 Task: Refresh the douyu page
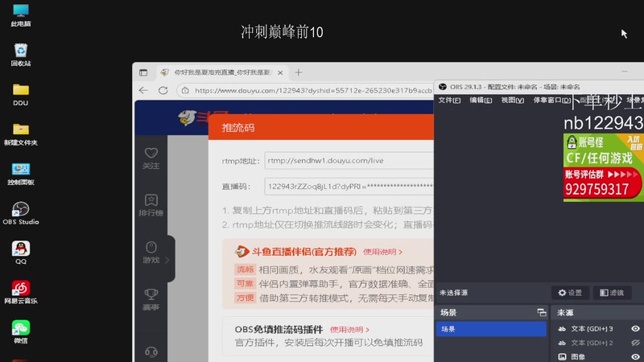(x=163, y=90)
